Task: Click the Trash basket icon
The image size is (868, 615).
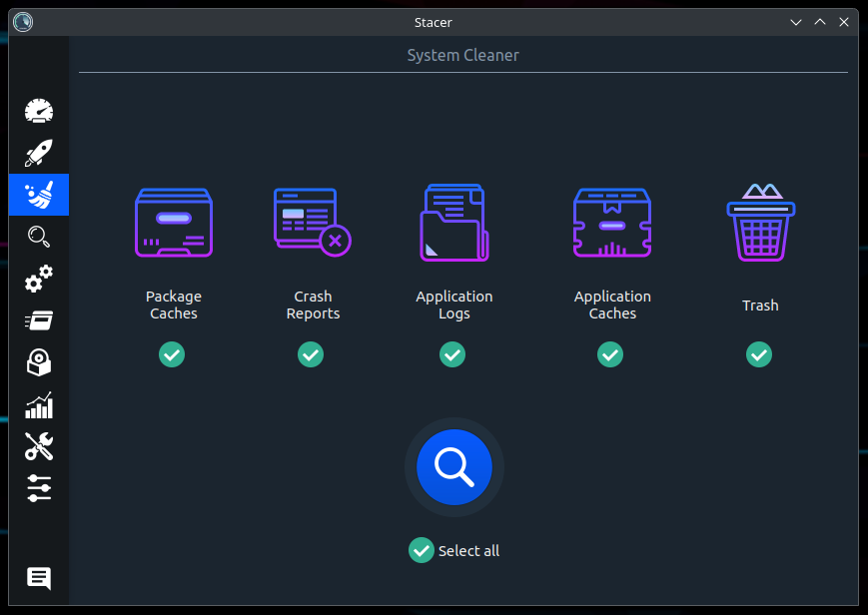Action: [760, 223]
